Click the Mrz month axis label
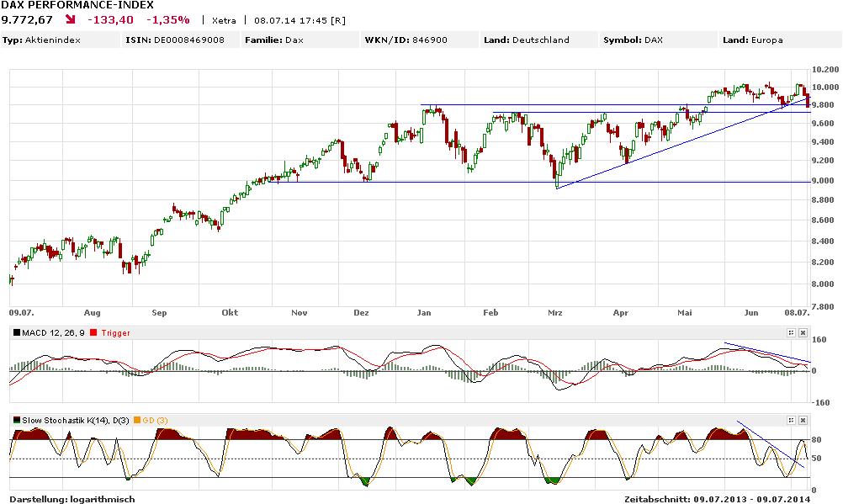The height and width of the screenshot is (504, 843). coord(554,312)
